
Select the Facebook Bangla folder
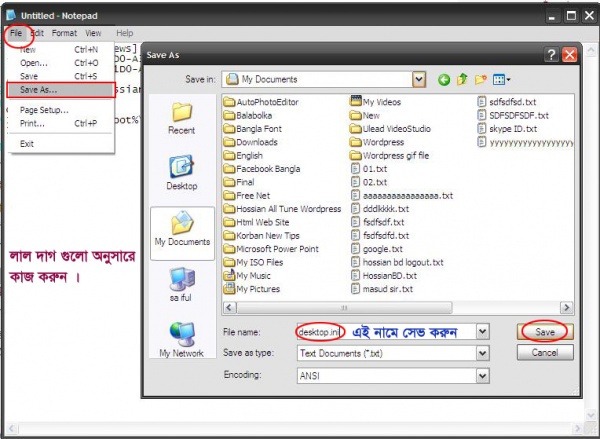pos(262,169)
